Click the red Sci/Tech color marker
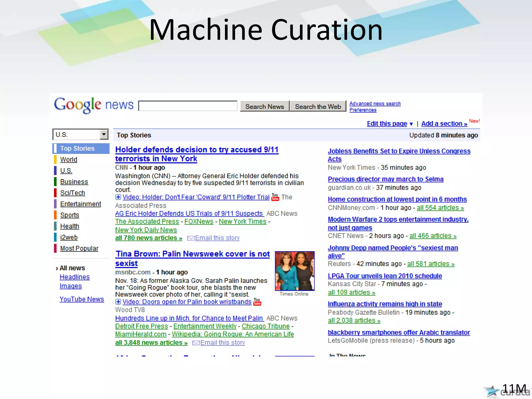 (x=55, y=193)
